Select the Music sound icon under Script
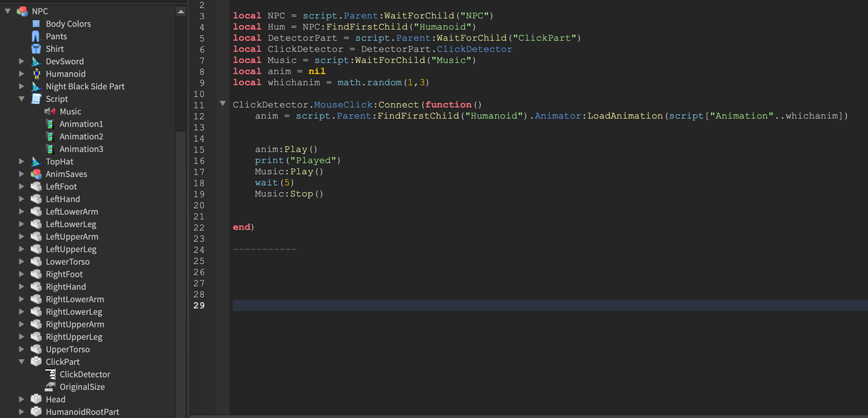 click(48, 111)
